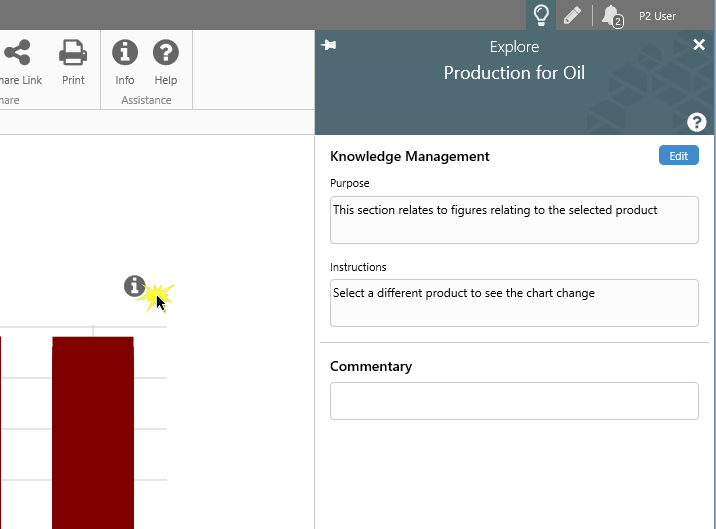Open Help from the Assistance group

pyautogui.click(x=166, y=60)
